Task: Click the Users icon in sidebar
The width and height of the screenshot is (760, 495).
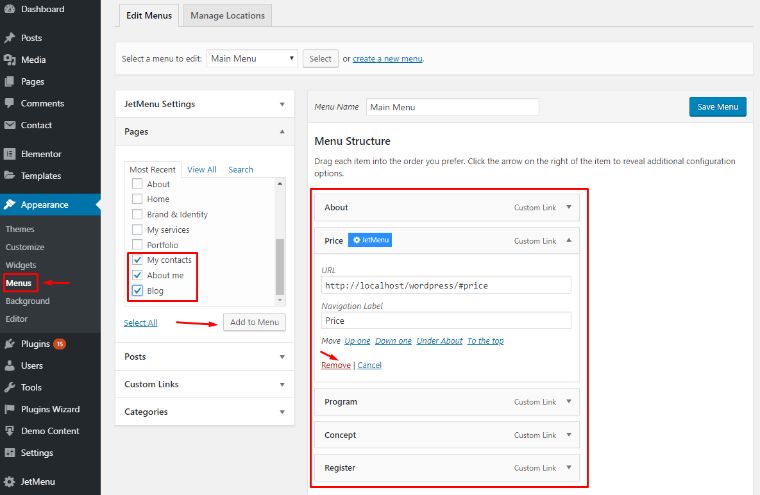Action: tap(10, 366)
